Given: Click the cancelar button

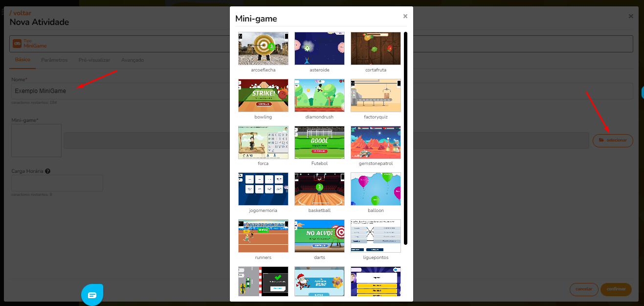Looking at the screenshot, I should pos(584,289).
